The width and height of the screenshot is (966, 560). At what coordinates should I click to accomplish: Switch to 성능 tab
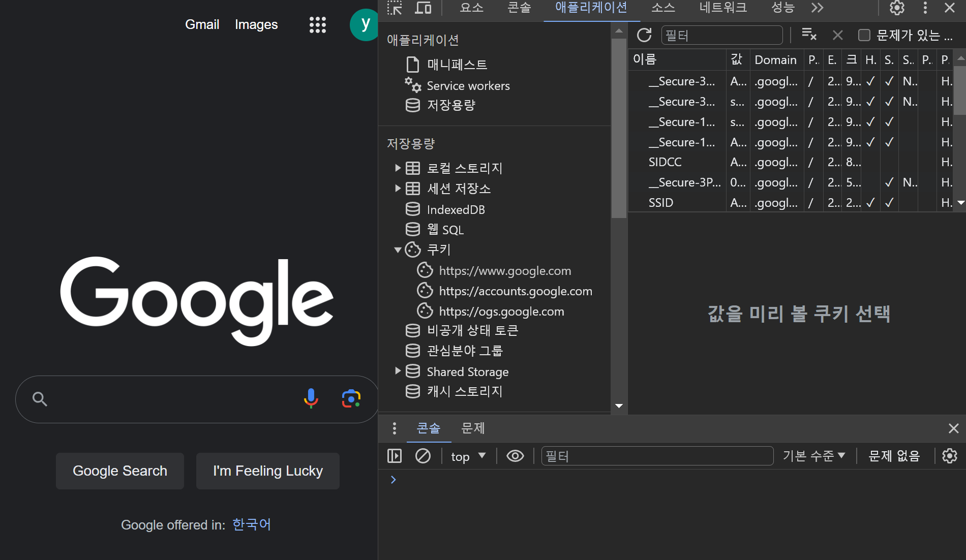pyautogui.click(x=783, y=8)
